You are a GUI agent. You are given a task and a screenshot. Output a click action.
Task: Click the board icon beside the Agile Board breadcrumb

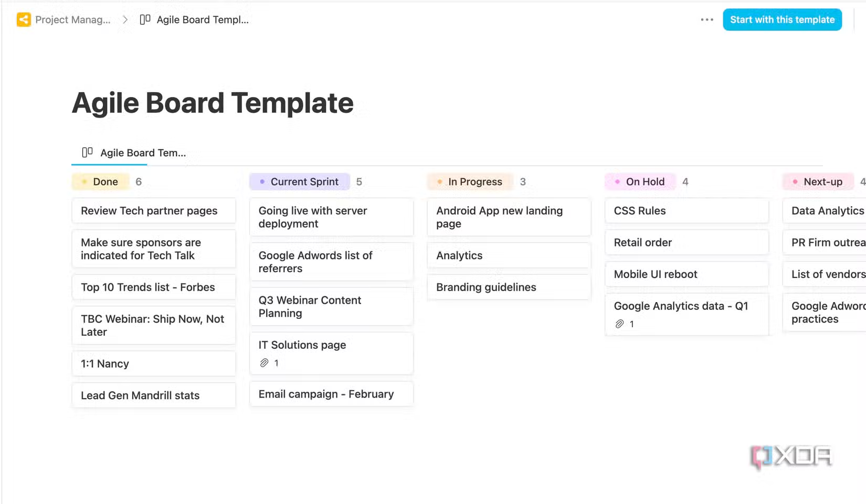pyautogui.click(x=145, y=20)
